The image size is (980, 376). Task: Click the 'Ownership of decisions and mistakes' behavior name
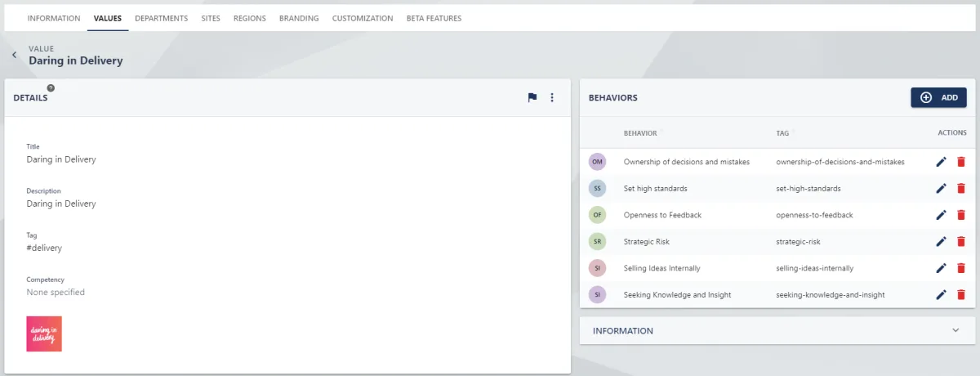point(686,162)
